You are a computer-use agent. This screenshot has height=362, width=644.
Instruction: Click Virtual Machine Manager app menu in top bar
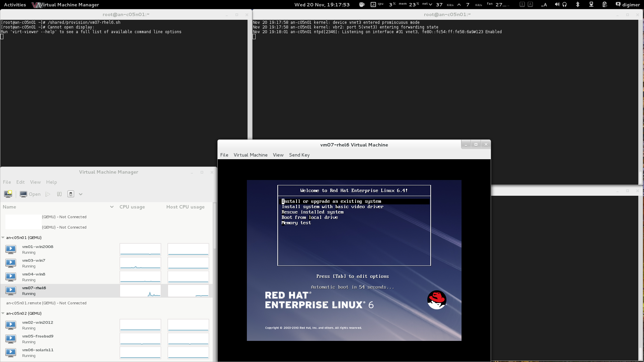pos(66,5)
